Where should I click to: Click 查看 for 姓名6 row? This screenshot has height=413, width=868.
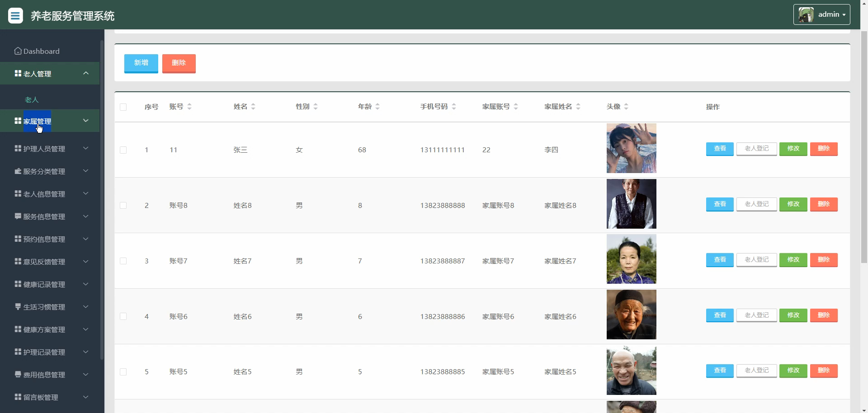(720, 315)
